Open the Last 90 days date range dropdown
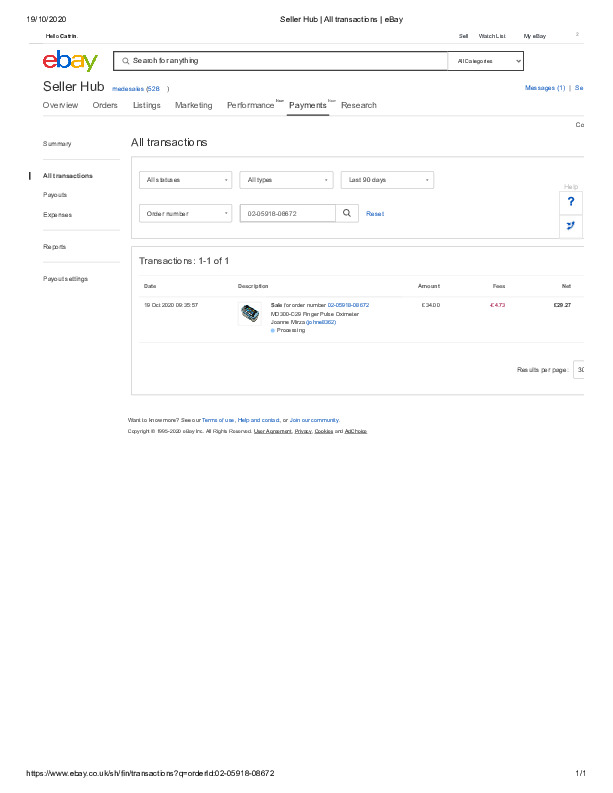The width and height of the screenshot is (613, 793). point(387,180)
